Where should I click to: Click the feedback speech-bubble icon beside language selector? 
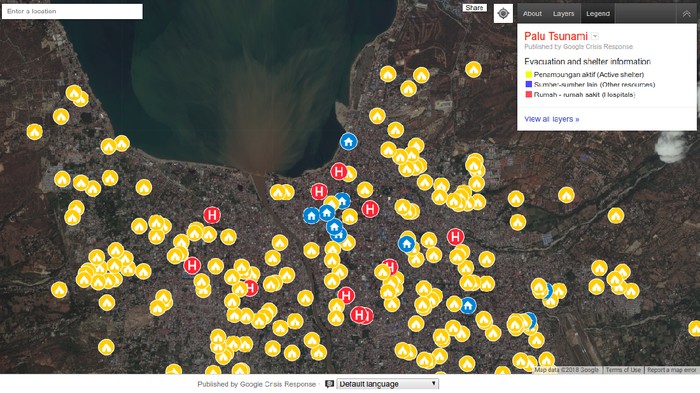[x=329, y=384]
